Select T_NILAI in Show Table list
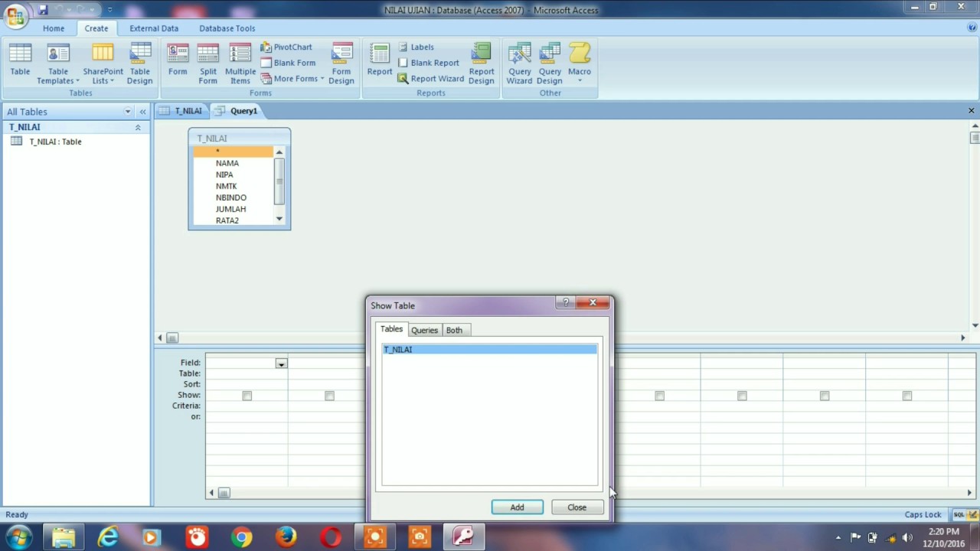This screenshot has height=551, width=980. pos(489,350)
